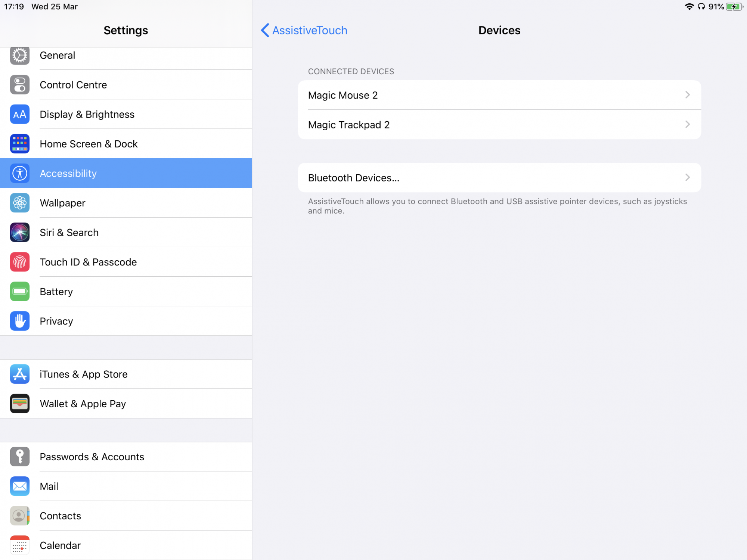Open Control Centre settings
Viewport: 747px width, 560px height.
126,85
